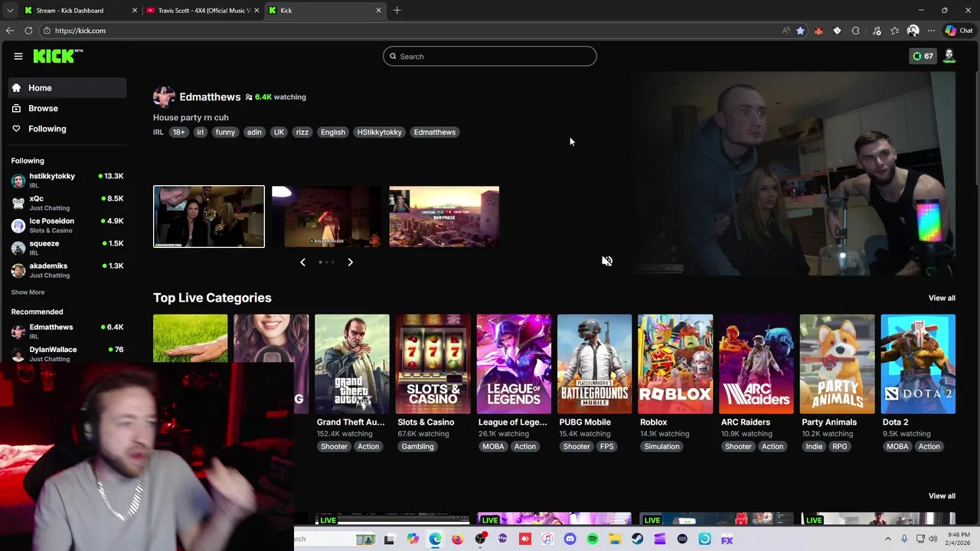This screenshot has width=980, height=551.
Task: Open the Copilot Chat button
Action: [959, 31]
